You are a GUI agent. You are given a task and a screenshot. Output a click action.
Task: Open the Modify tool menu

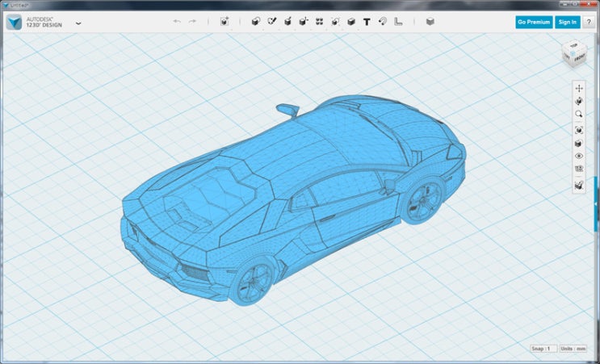pos(304,22)
